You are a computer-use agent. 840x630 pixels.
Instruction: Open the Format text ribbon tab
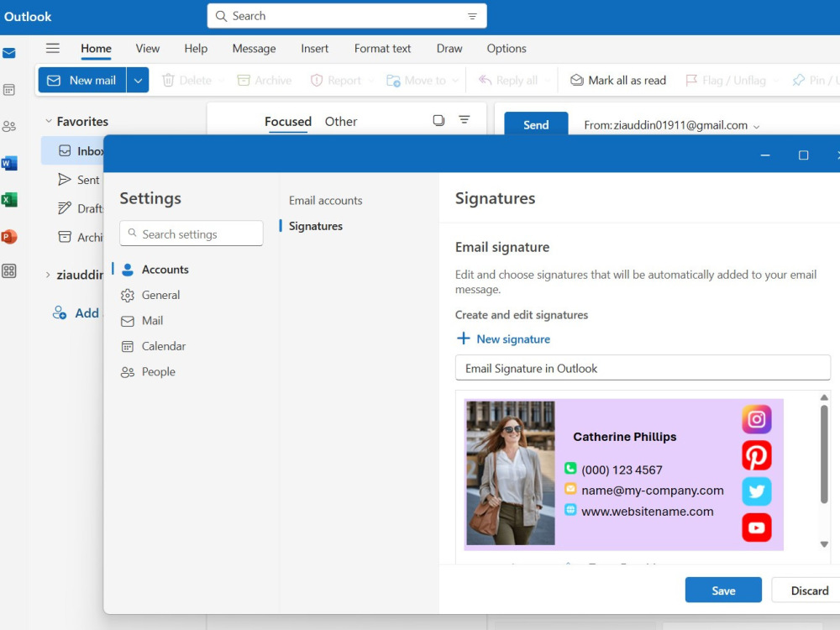(382, 48)
